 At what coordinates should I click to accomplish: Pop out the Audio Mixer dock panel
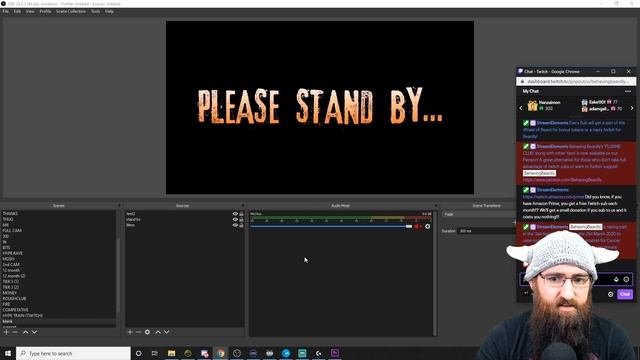tap(436, 206)
